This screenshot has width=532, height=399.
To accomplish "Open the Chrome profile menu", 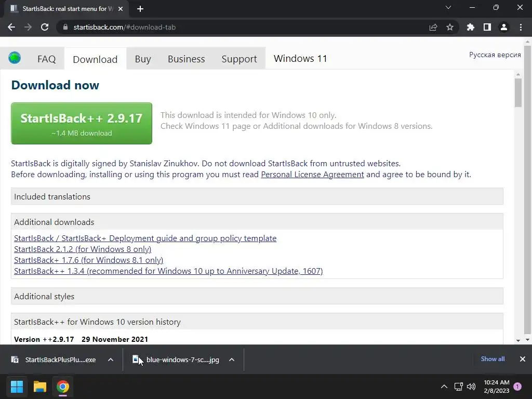I will 504,27.
